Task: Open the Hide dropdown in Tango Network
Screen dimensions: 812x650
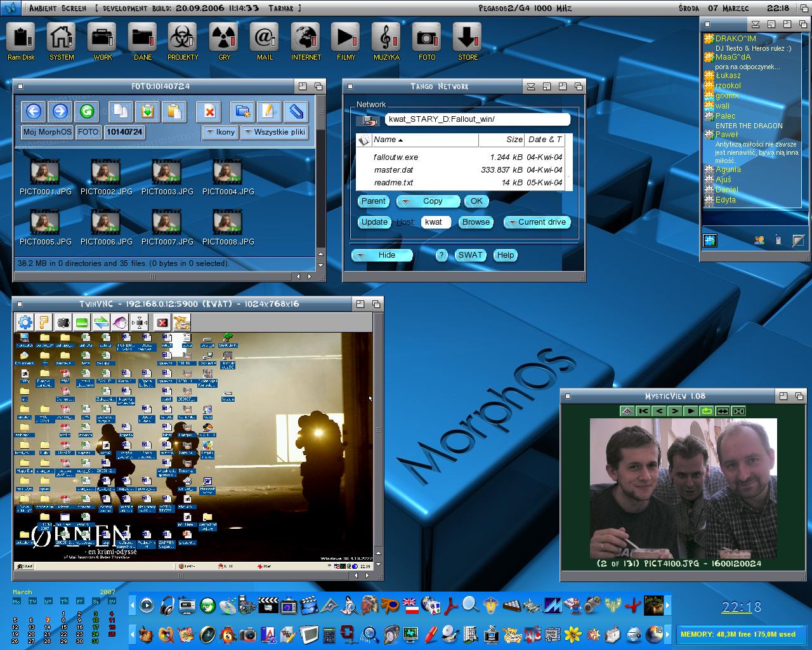Action: (382, 255)
